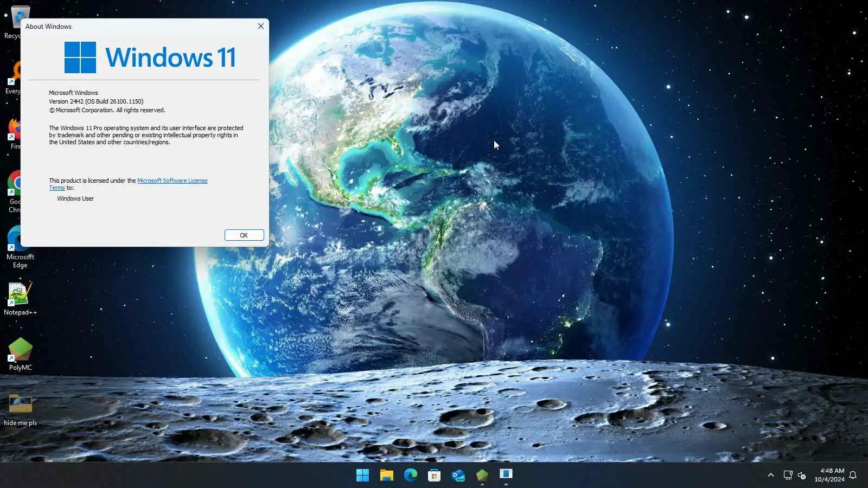Viewport: 868px width, 488px height.
Task: Launch File Explorer from the taskbar
Action: (386, 476)
